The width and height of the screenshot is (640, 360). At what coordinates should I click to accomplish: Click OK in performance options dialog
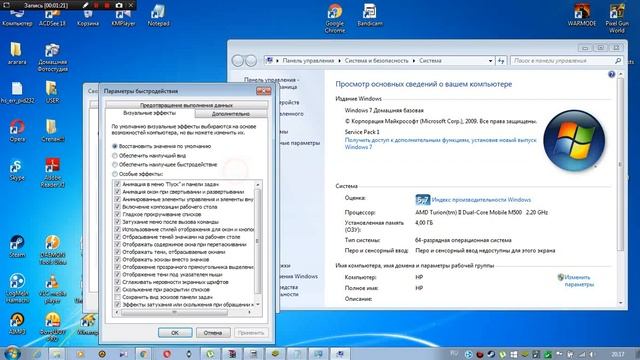click(175, 333)
